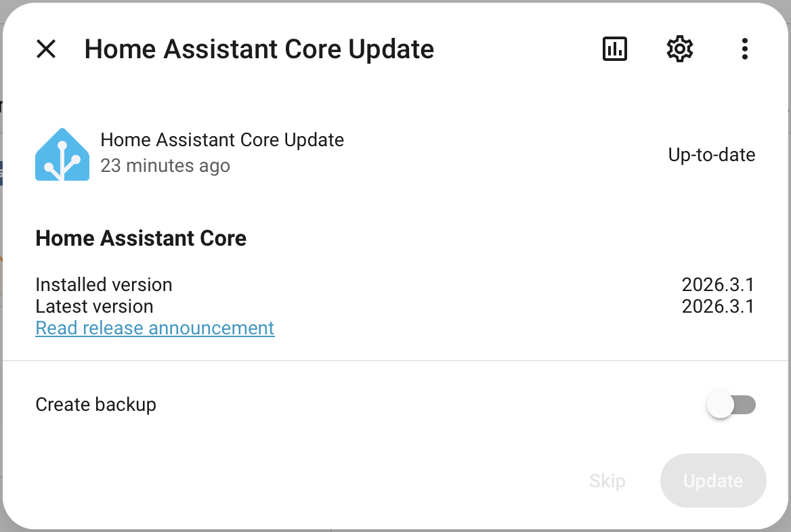Select the entity name beside the logo
Screen dimensions: 791x532
(x=222, y=139)
